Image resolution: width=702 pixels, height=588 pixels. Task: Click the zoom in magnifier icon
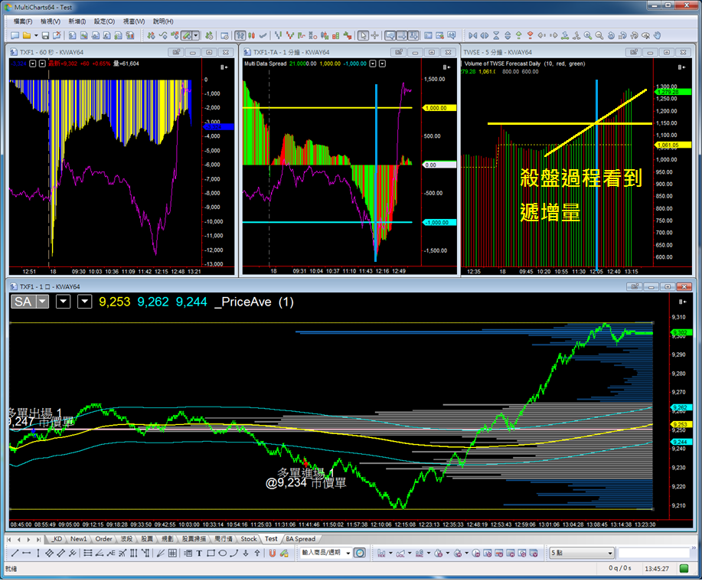587,35
